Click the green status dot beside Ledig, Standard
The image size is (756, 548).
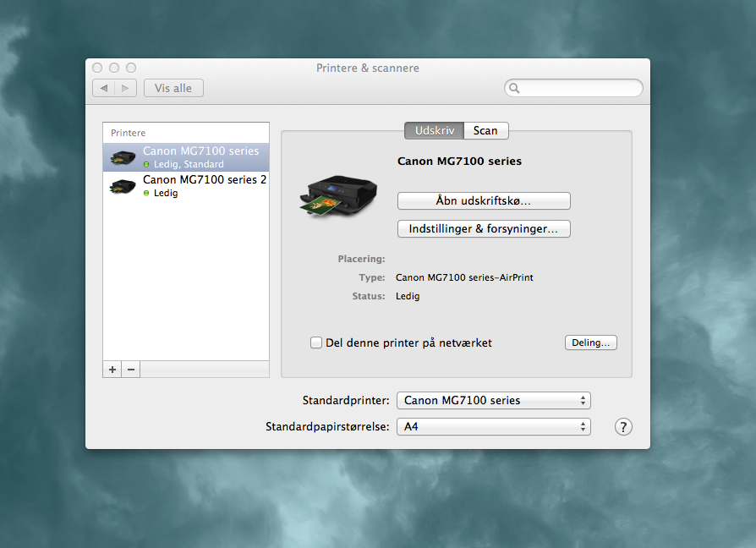[146, 164]
